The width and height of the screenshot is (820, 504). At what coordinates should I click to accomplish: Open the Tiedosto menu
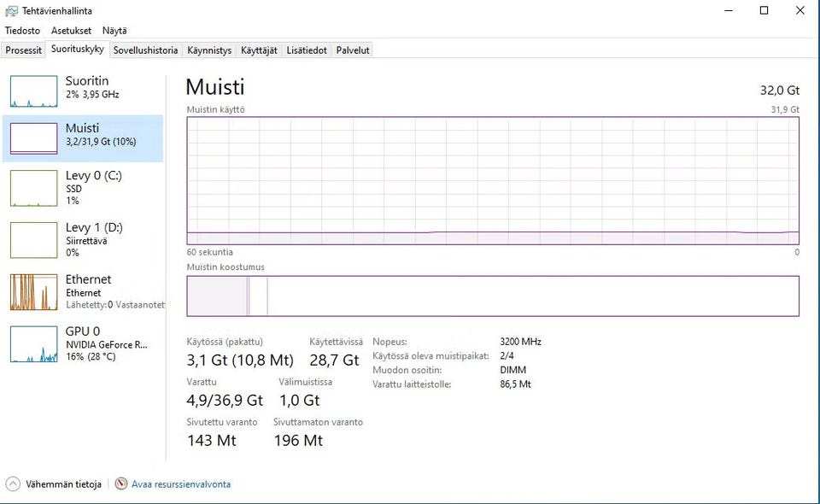click(x=22, y=31)
